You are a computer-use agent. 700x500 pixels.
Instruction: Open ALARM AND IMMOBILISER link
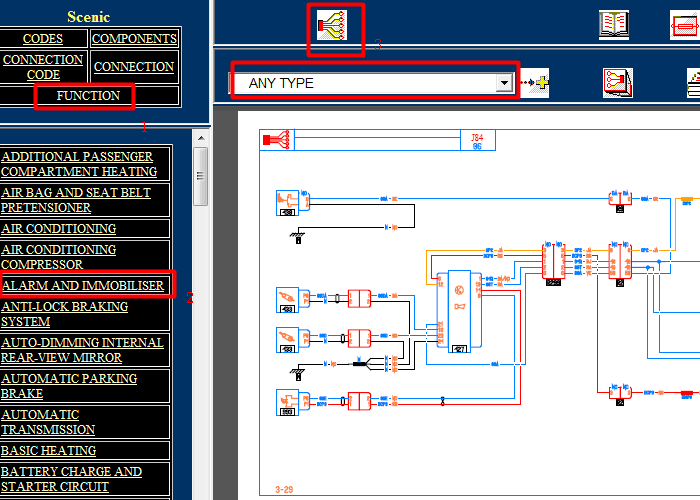coord(85,285)
